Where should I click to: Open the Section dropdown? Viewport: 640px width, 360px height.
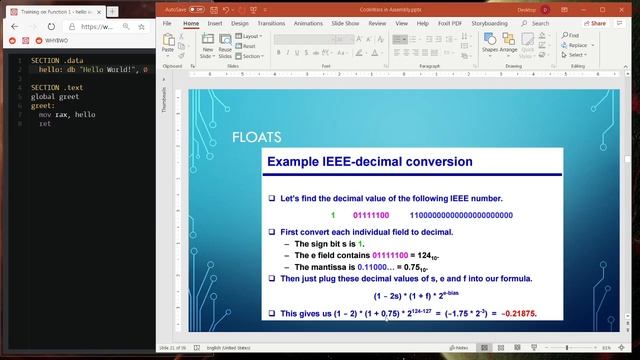pyautogui.click(x=250, y=56)
